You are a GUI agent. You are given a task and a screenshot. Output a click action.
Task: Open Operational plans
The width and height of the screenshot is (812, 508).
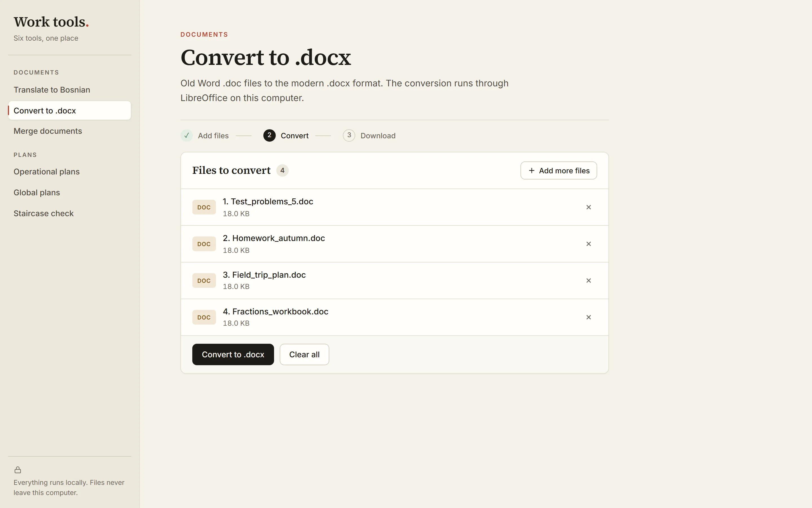69,172
